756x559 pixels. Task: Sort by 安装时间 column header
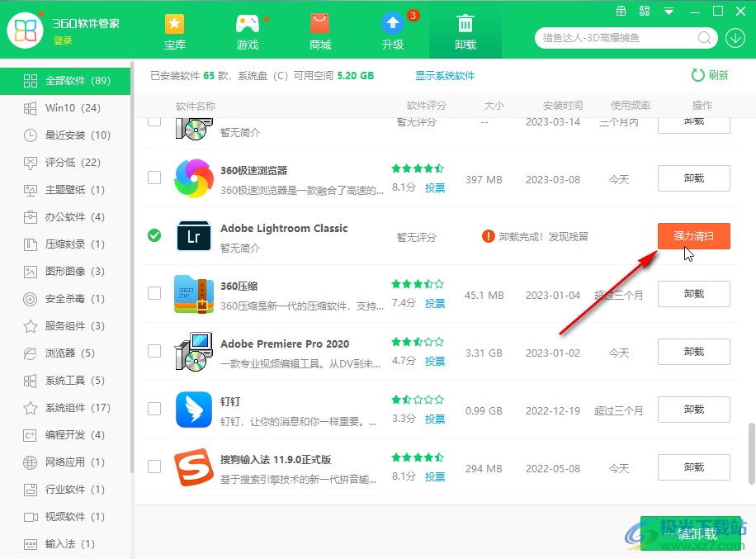click(x=563, y=106)
